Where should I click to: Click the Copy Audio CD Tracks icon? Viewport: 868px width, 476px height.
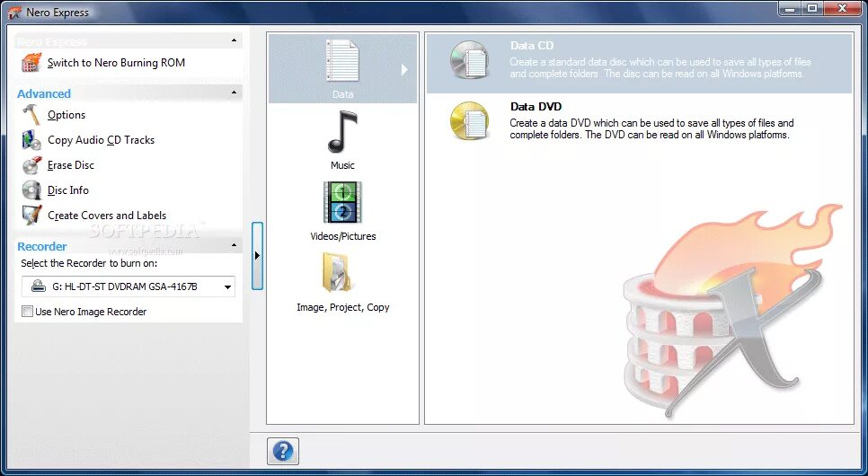31,140
